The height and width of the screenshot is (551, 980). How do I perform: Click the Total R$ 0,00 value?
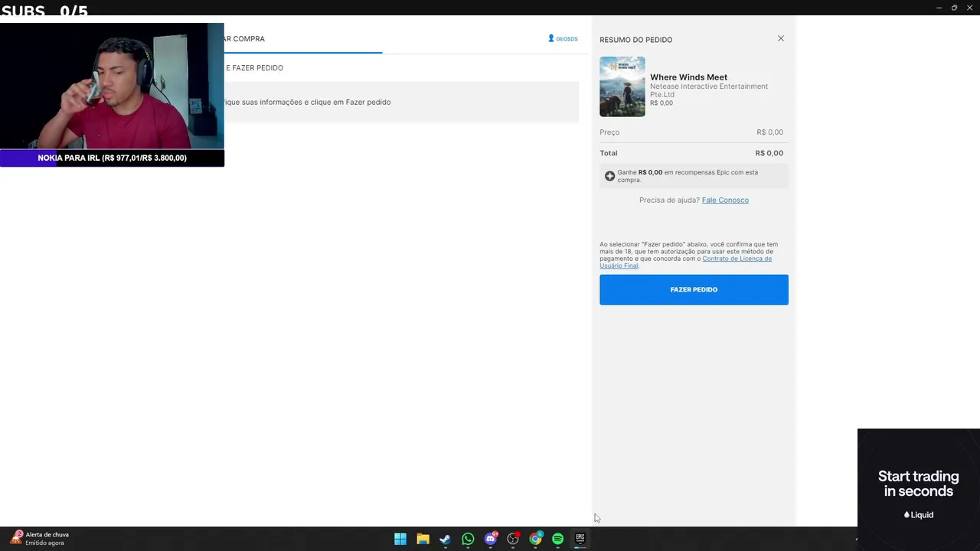(769, 153)
